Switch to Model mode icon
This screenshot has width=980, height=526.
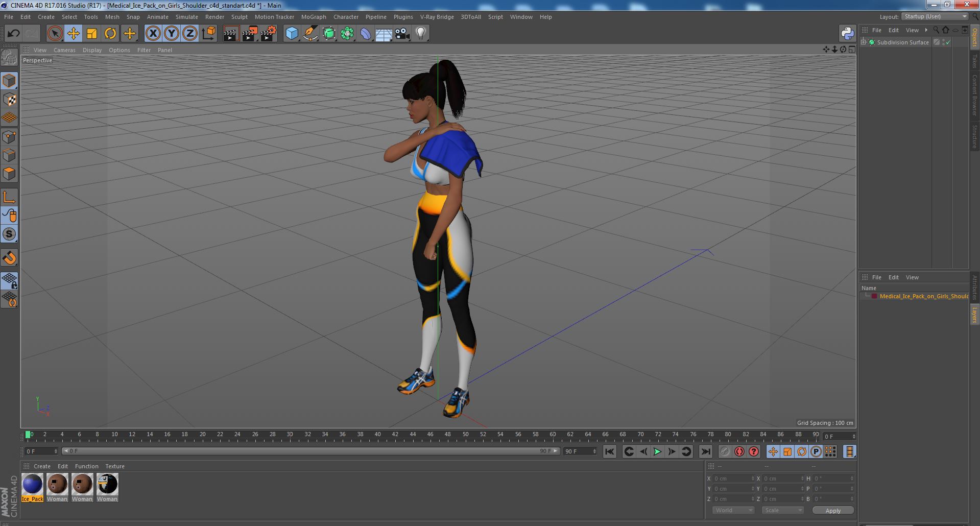[9, 81]
